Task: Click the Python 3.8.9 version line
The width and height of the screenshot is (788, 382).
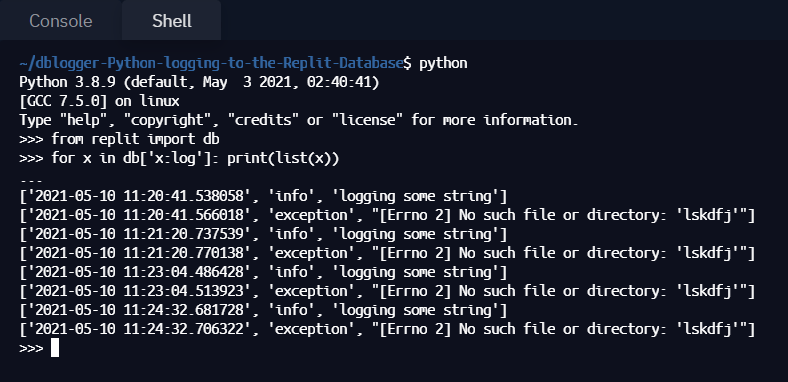Action: 200,82
